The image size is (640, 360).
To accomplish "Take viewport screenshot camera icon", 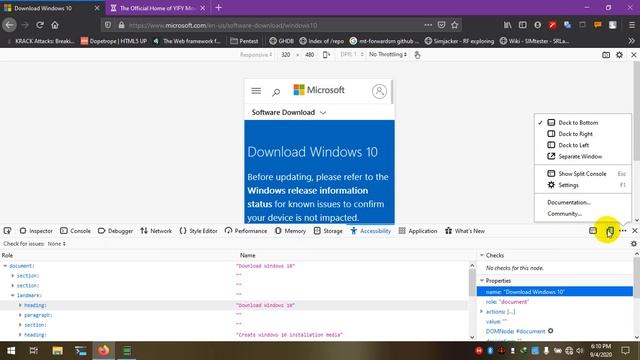I will 606,55.
